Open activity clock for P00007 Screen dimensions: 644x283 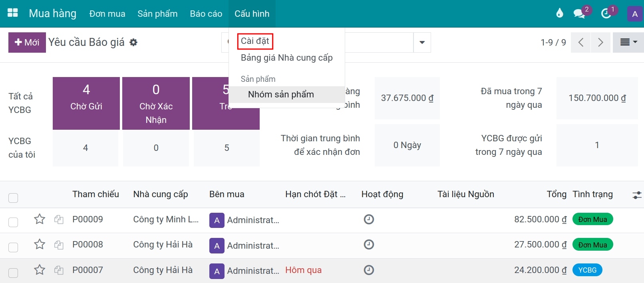click(x=369, y=270)
